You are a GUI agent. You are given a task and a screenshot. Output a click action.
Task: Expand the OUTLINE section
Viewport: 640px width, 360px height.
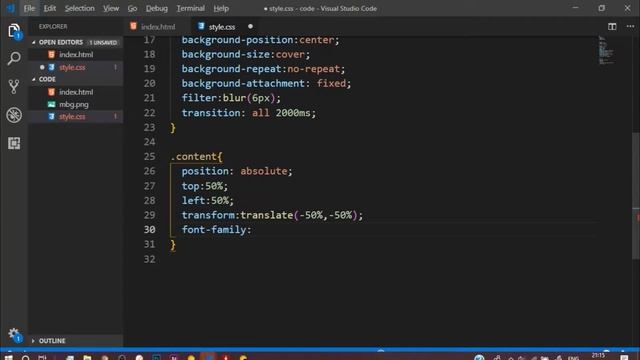point(52,341)
